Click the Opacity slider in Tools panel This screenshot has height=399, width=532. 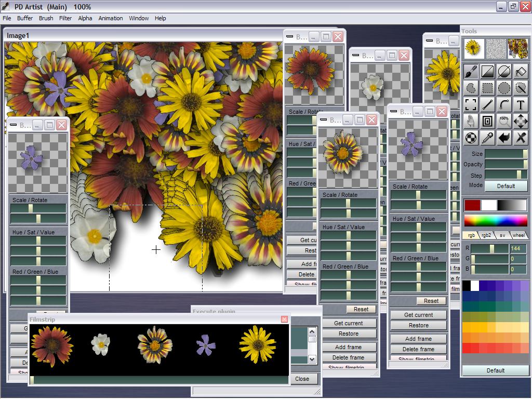click(x=506, y=164)
